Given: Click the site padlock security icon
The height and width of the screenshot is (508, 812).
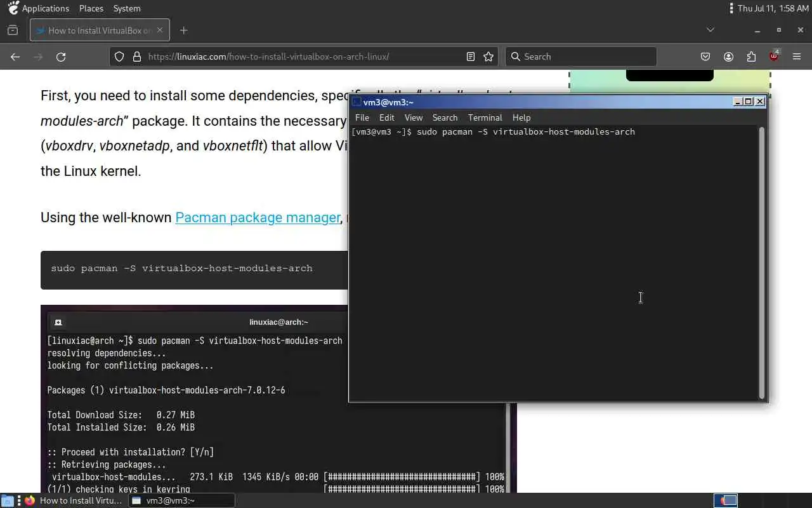Looking at the screenshot, I should (137, 57).
